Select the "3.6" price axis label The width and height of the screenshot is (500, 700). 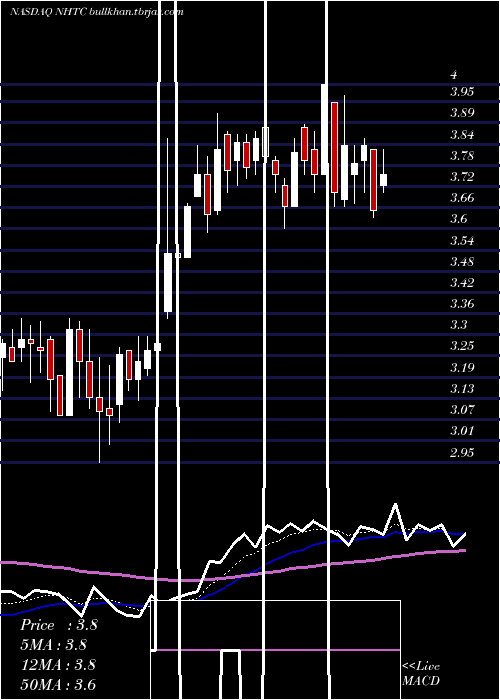click(x=458, y=219)
